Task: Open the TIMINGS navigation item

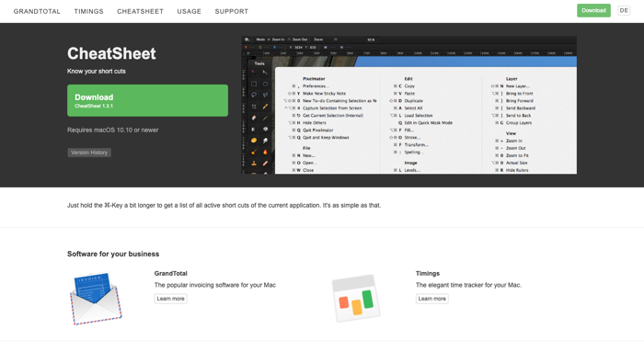Action: point(88,11)
